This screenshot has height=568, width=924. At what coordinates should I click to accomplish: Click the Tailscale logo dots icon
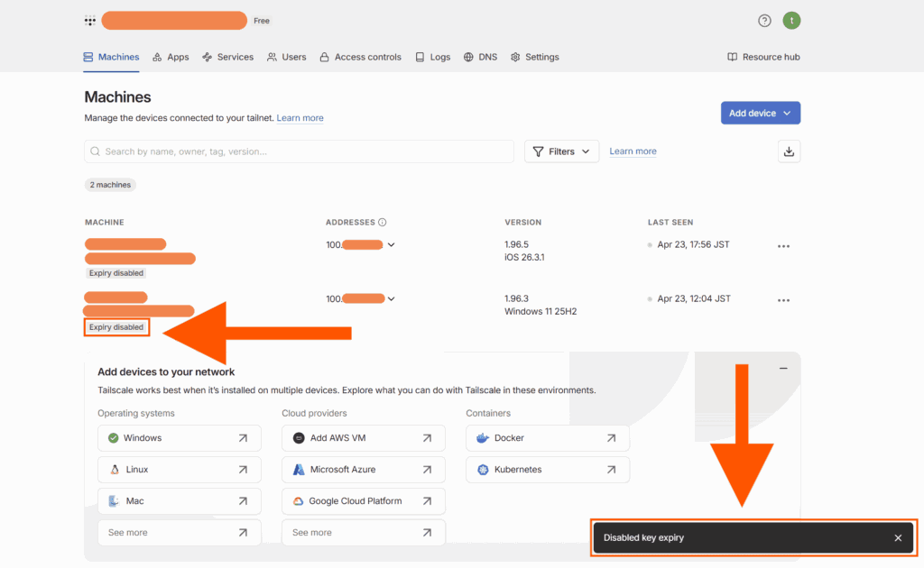tap(89, 21)
